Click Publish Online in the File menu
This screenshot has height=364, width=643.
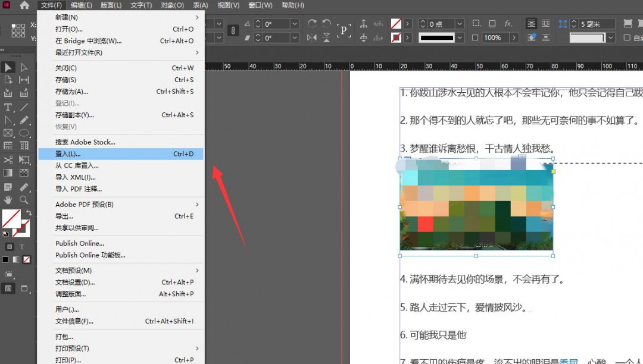coord(79,243)
